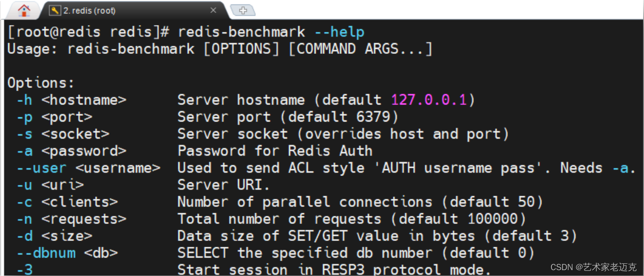This screenshot has width=644, height=276.
Task: Click the '-c <clients>' option text
Action: pos(67,202)
